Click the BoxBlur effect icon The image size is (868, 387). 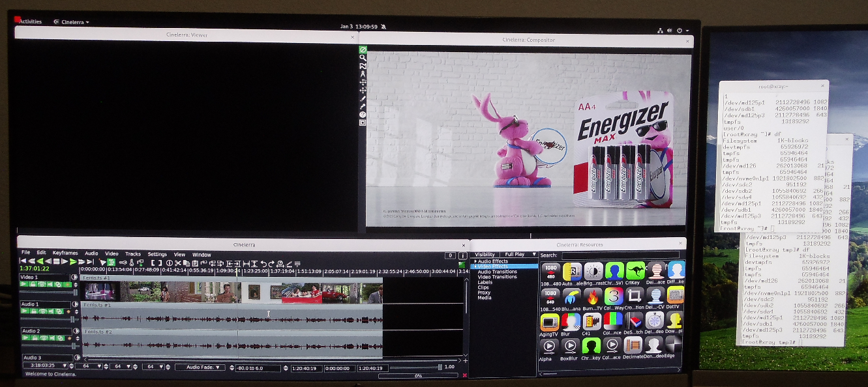[x=571, y=346]
